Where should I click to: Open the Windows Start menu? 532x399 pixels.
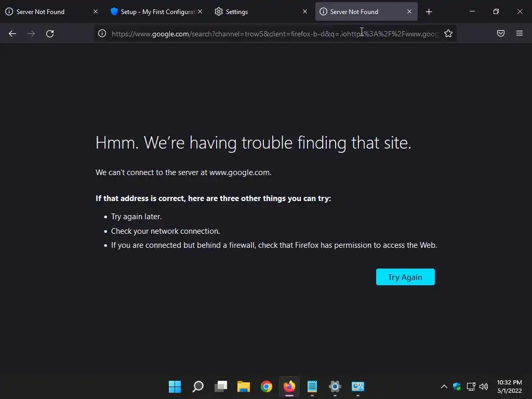pyautogui.click(x=175, y=387)
